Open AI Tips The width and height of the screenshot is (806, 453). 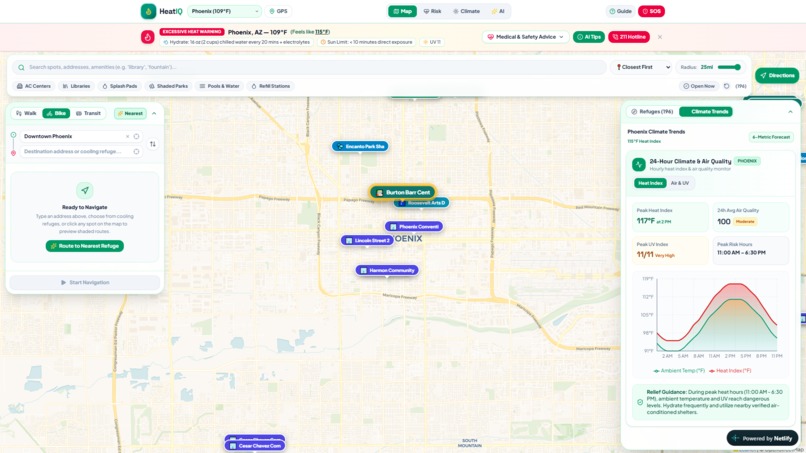[589, 37]
